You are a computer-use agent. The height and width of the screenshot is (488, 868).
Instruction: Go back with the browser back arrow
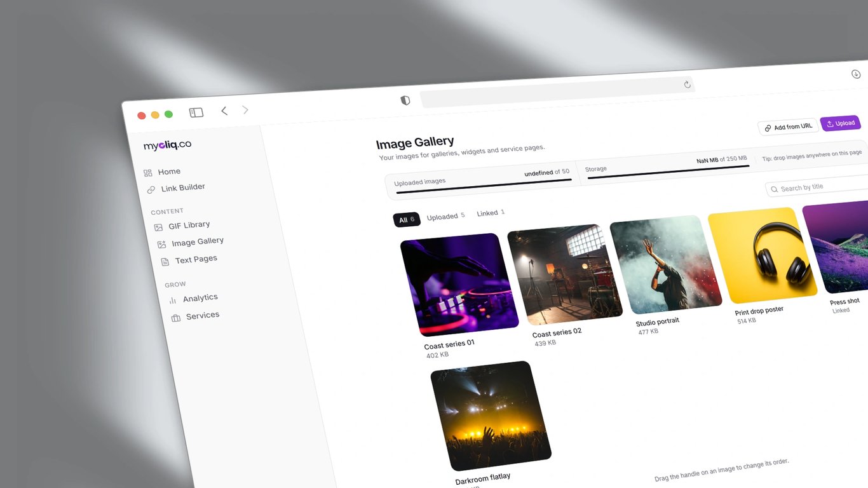pyautogui.click(x=224, y=111)
